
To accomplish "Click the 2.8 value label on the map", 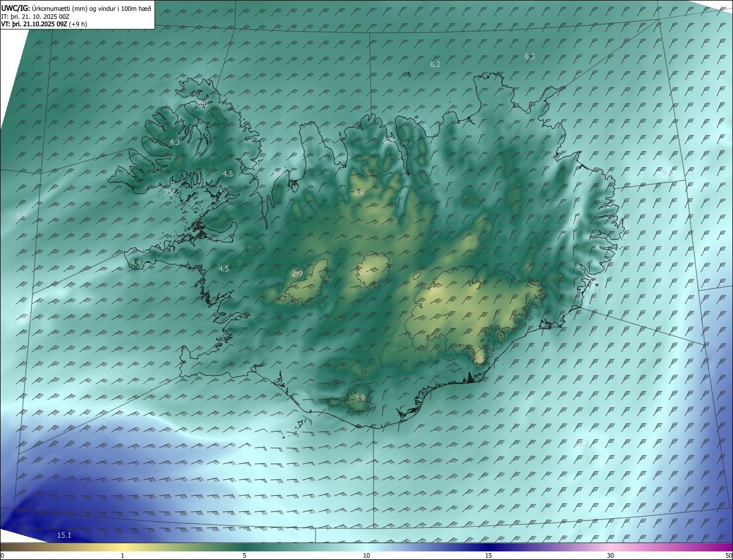I will point(358,193).
